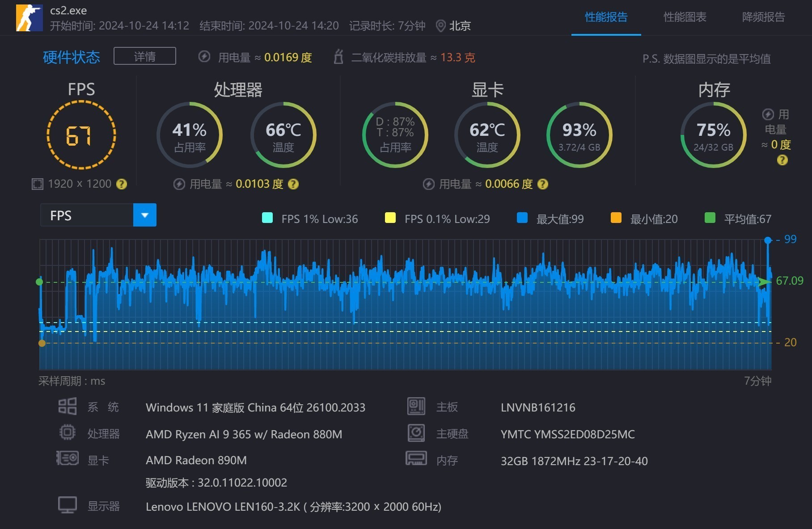Screen dimensions: 812x529
Task: Click the orange minimum 20 line marker
Action: click(42, 343)
